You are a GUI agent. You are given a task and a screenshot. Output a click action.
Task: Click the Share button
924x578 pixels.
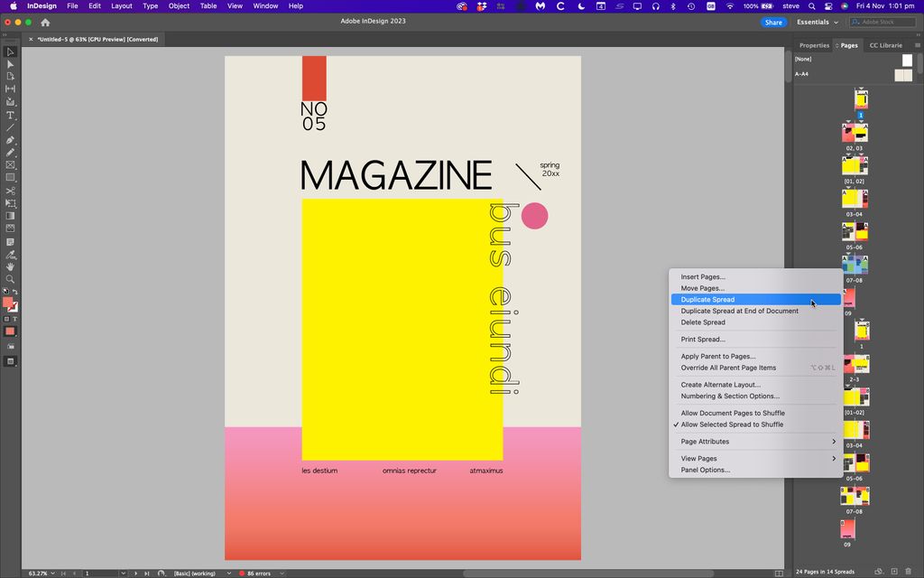coord(773,22)
